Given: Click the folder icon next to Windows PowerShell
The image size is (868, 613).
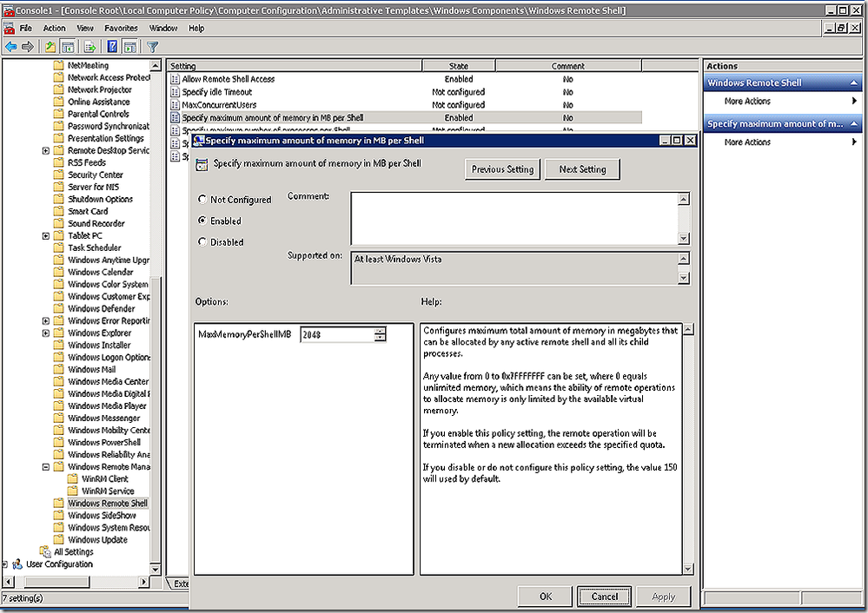Looking at the screenshot, I should click(59, 442).
